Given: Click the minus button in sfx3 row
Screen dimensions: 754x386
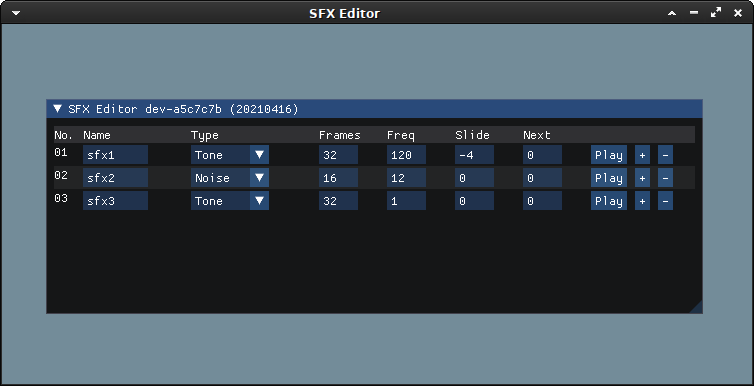Looking at the screenshot, I should click(665, 201).
